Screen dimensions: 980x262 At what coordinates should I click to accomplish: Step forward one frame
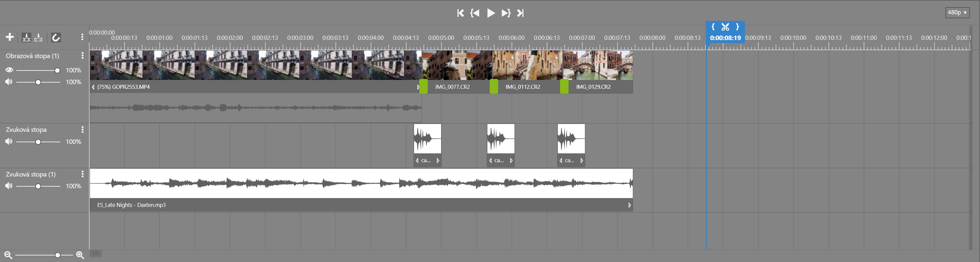coord(506,13)
